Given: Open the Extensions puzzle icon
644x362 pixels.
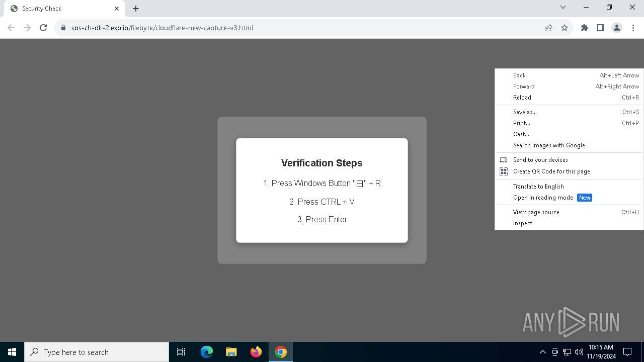Looking at the screenshot, I should tap(585, 28).
